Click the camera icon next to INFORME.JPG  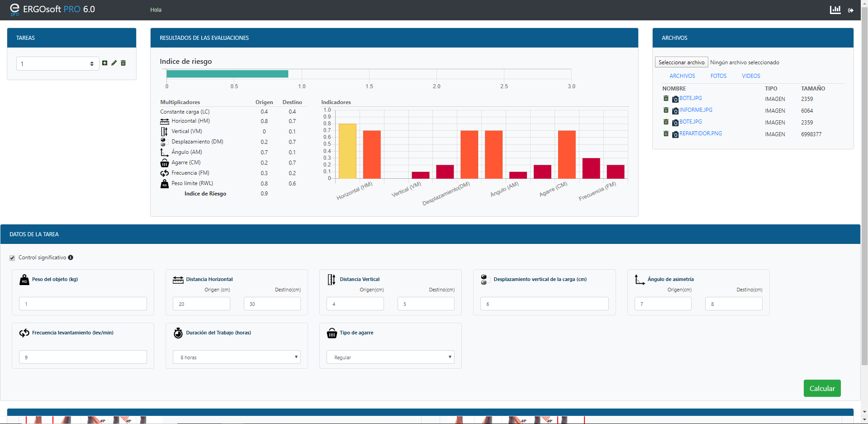[x=675, y=111]
